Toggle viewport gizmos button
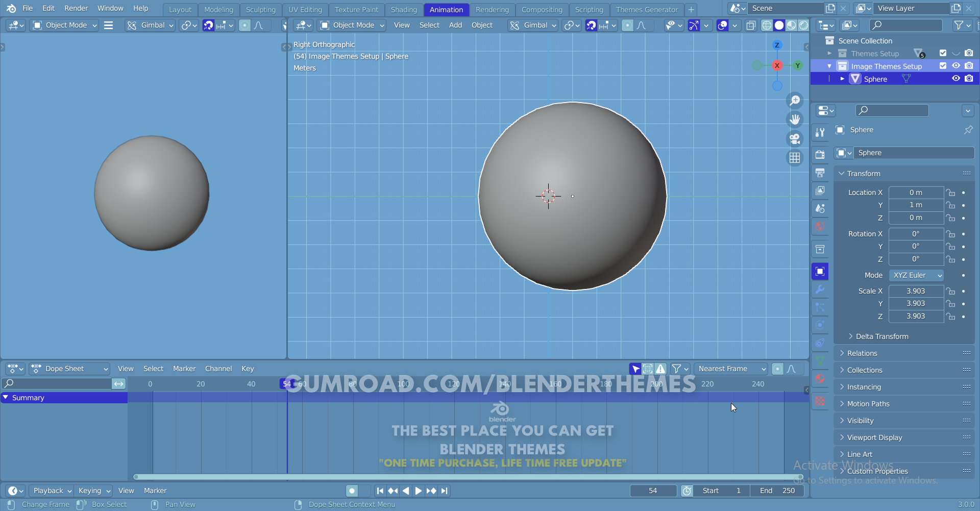This screenshot has width=980, height=511. (694, 25)
